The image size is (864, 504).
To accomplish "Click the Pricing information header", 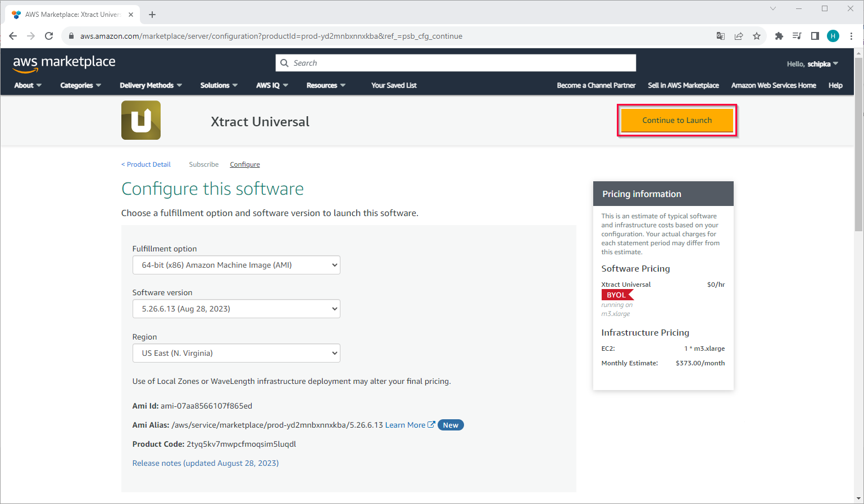I will pyautogui.click(x=663, y=194).
